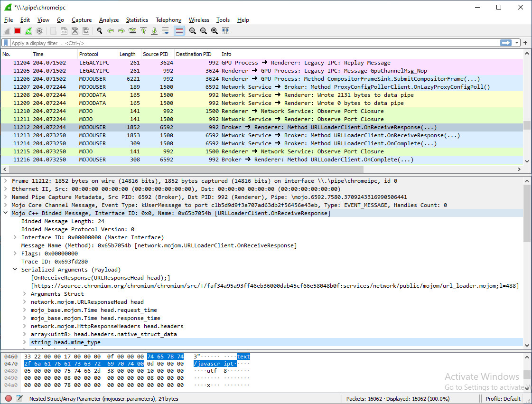532x404 pixels.
Task: Click the save capture file icon
Action: (x=64, y=31)
